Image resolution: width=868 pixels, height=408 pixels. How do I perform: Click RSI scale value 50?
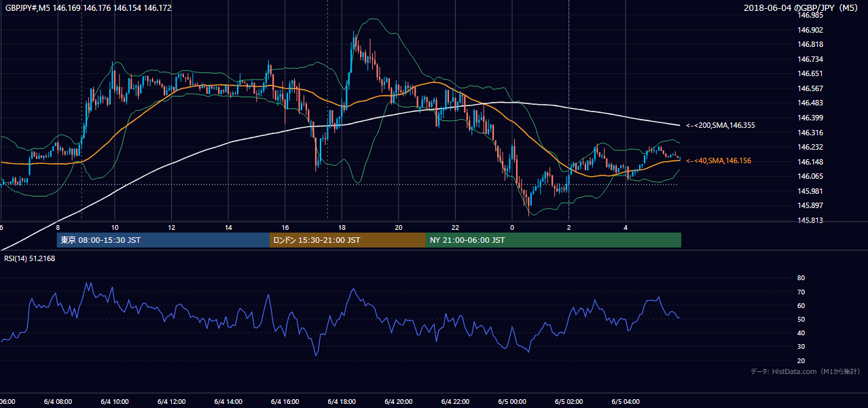(x=801, y=319)
